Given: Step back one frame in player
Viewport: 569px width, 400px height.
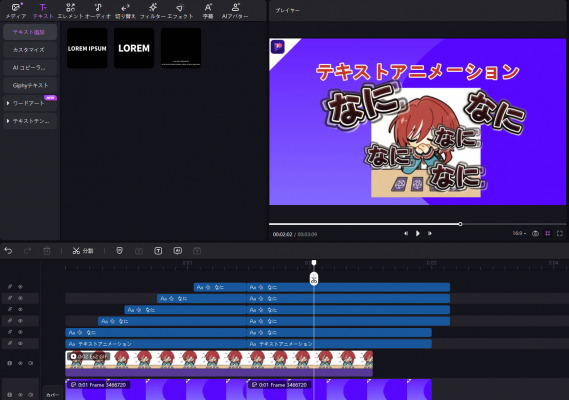Looking at the screenshot, I should (x=406, y=233).
